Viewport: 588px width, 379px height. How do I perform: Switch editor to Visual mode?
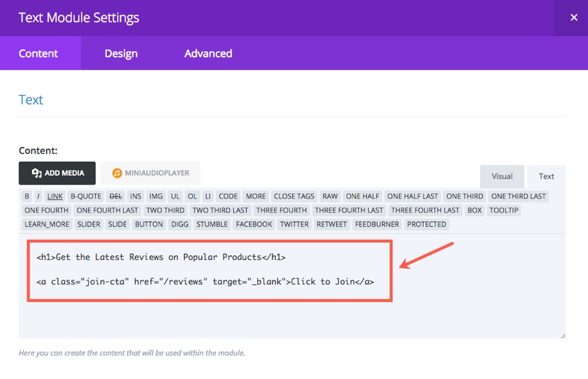(x=502, y=176)
